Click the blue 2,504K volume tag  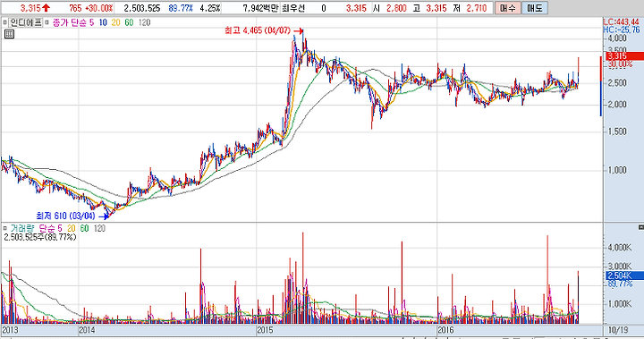coord(624,275)
